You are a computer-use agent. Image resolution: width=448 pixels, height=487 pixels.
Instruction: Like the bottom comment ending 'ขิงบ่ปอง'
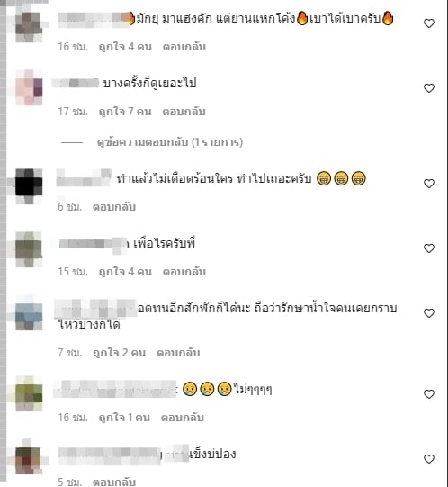pyautogui.click(x=429, y=459)
